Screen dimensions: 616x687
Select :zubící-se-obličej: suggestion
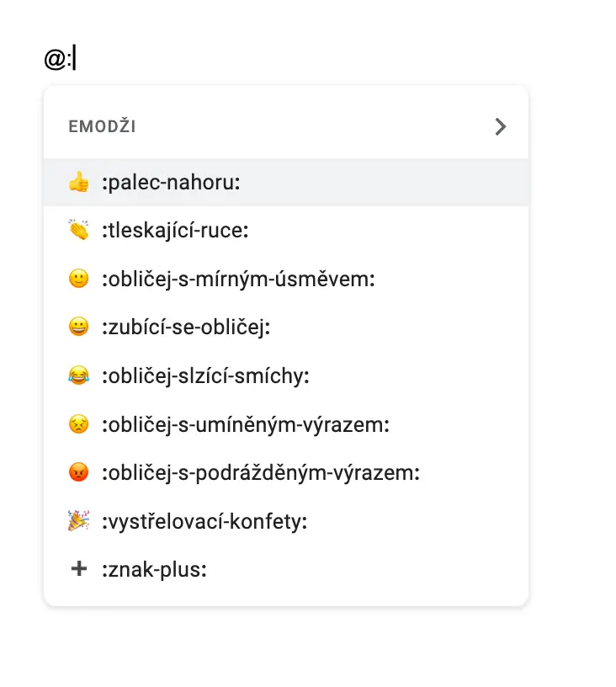185,328
